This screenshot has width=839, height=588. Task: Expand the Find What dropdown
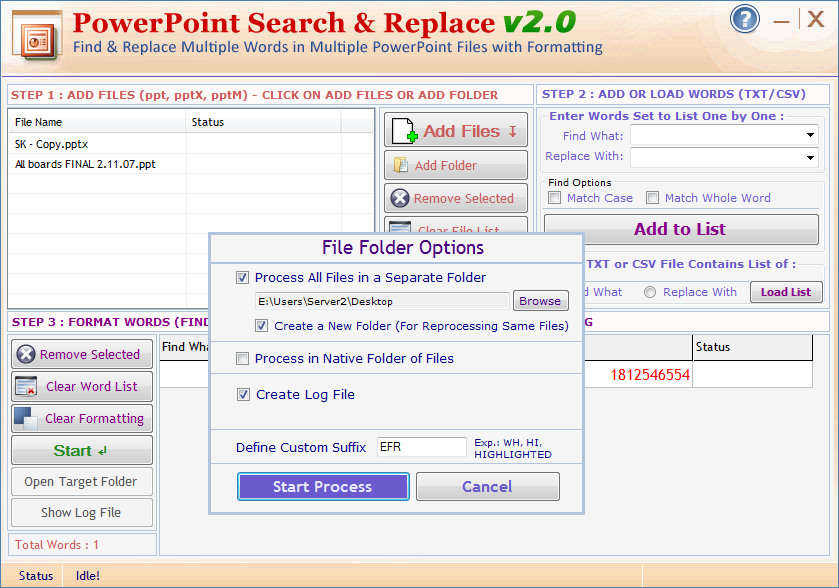[x=810, y=135]
